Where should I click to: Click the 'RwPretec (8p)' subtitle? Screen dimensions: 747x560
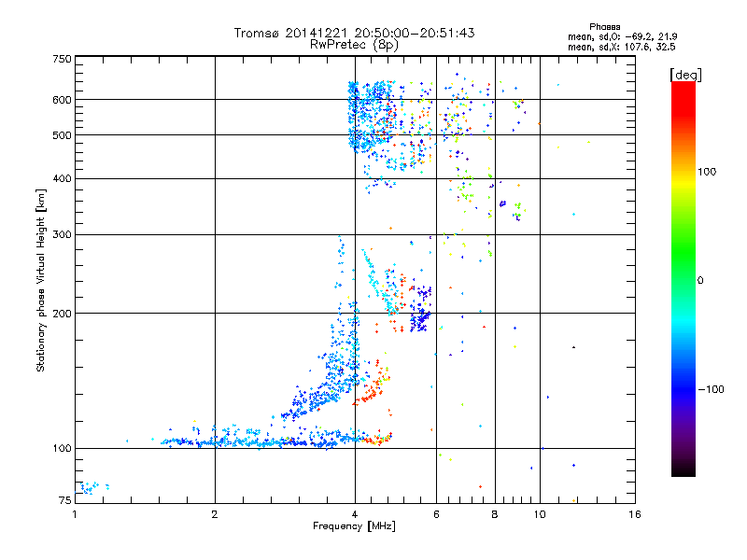[354, 45]
